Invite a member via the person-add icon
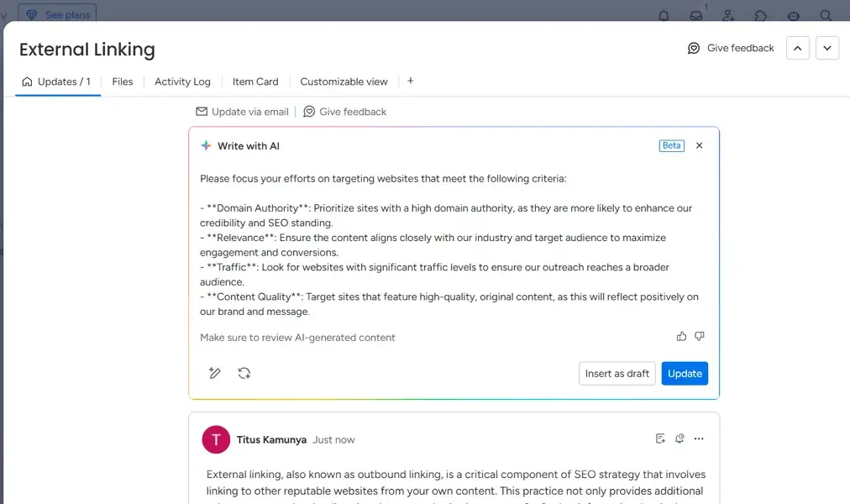 [727, 16]
